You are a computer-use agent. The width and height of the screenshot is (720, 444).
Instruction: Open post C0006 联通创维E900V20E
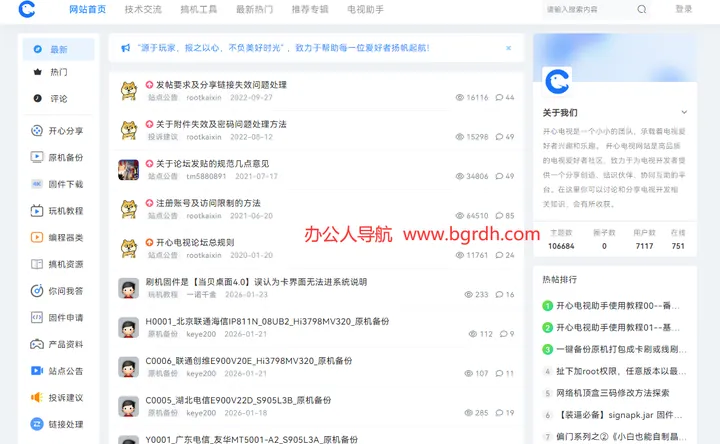click(249, 361)
